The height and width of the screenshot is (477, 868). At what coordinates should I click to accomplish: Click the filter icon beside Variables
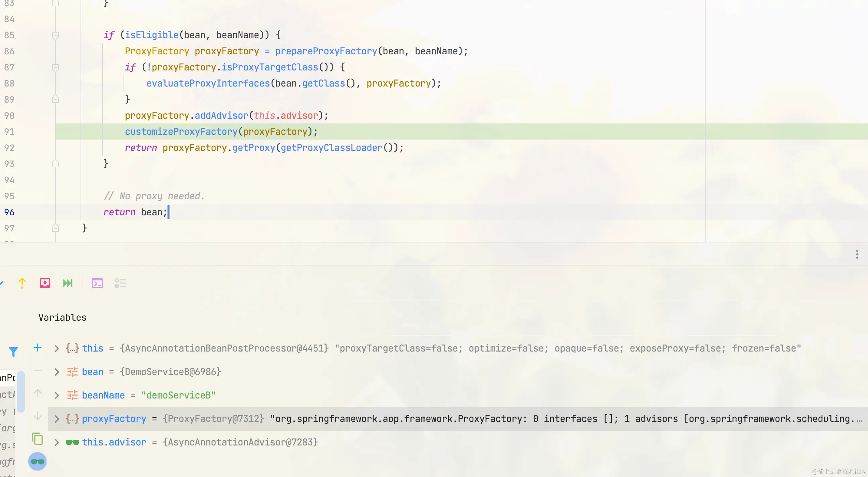[x=13, y=353]
